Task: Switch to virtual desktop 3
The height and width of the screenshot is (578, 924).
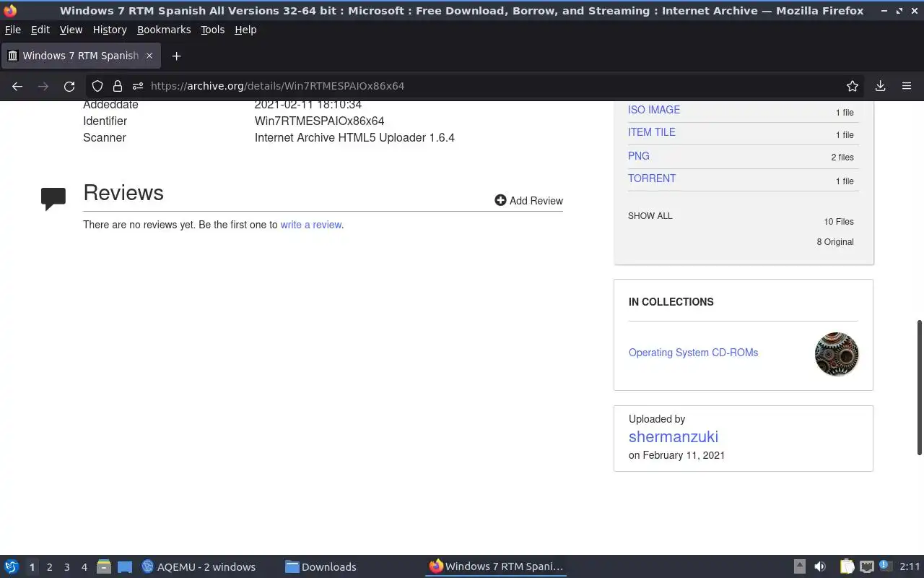Action: pyautogui.click(x=67, y=567)
